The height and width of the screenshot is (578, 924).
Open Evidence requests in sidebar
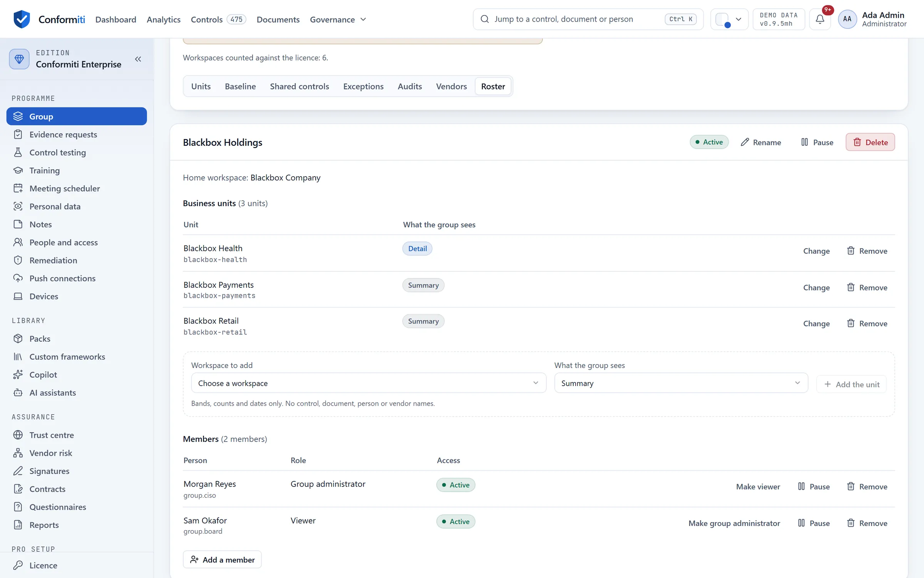coord(77,134)
